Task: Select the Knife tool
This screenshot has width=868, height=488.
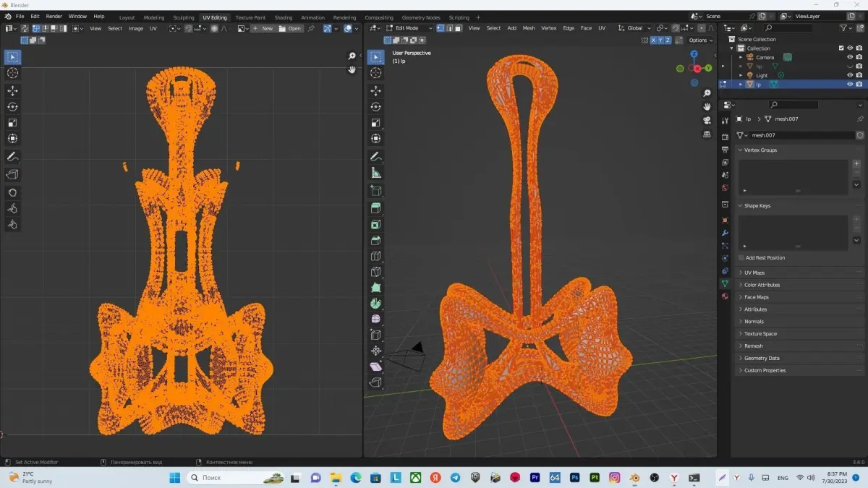Action: 375,272
